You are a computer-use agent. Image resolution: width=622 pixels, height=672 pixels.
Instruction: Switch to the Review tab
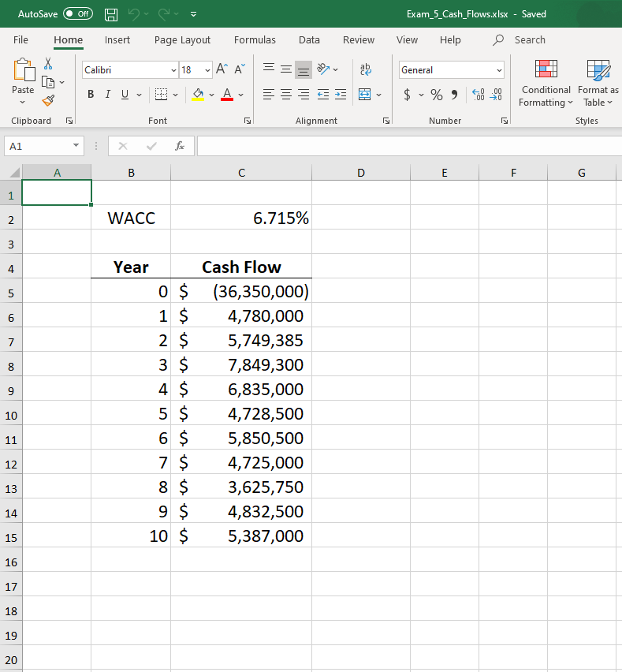coord(359,40)
